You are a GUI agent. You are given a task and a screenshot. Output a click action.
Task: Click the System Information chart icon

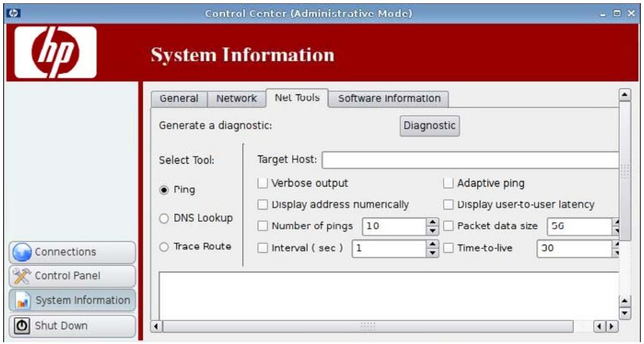point(22,301)
